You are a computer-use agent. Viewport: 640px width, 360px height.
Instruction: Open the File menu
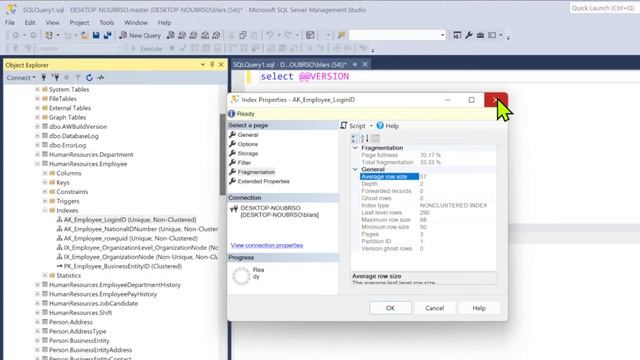(x=10, y=22)
